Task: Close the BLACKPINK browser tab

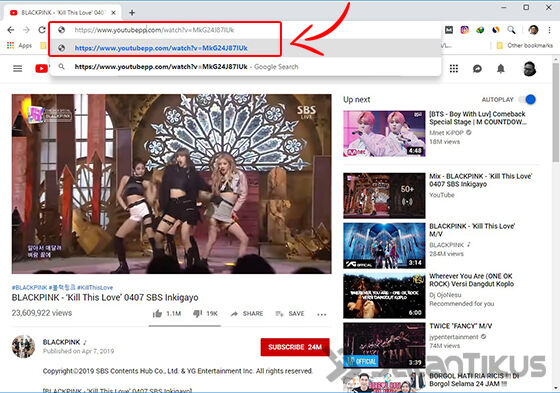Action: pos(113,13)
